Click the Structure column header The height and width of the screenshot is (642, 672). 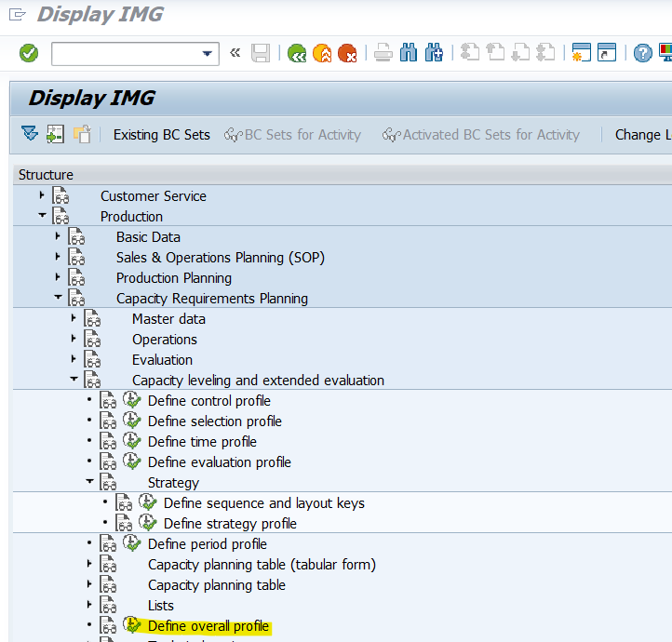[46, 175]
